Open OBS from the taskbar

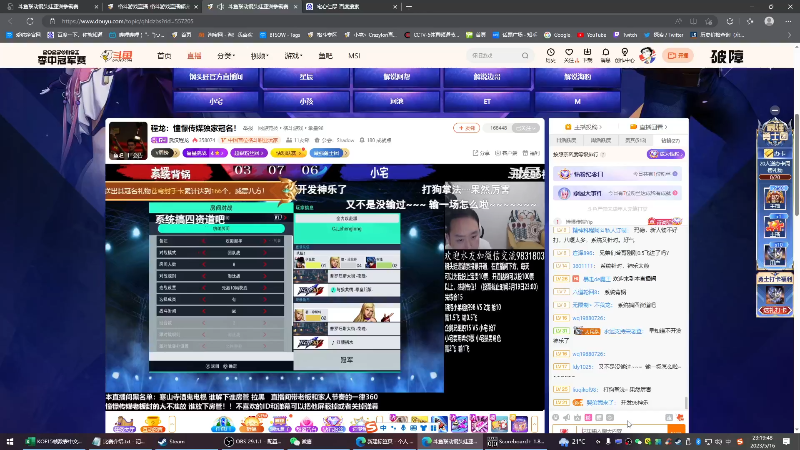pos(253,442)
